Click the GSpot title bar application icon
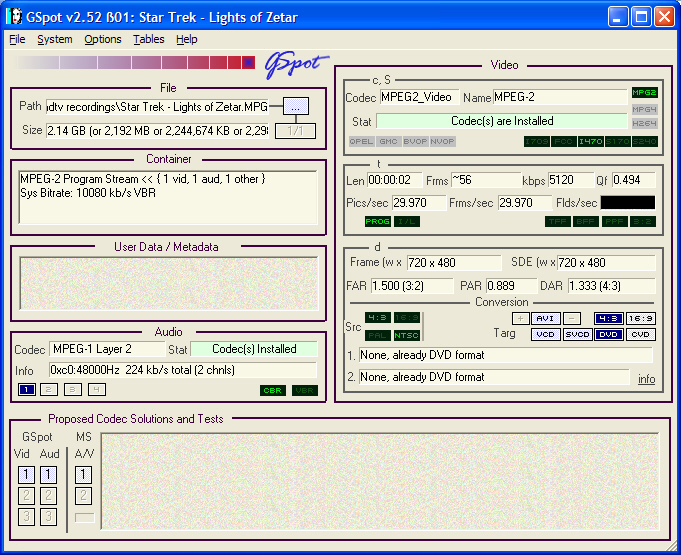Image resolution: width=681 pixels, height=555 pixels. [x=14, y=17]
